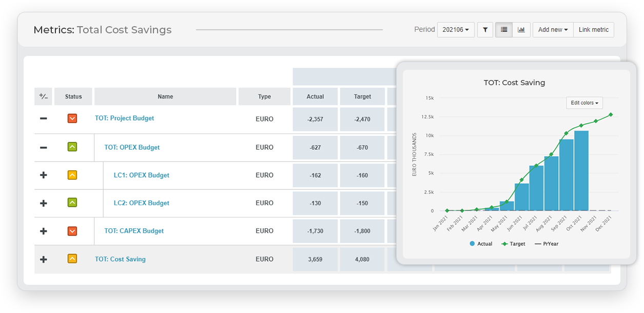
Task: Toggle PrYear series in chart legend
Action: point(547,244)
